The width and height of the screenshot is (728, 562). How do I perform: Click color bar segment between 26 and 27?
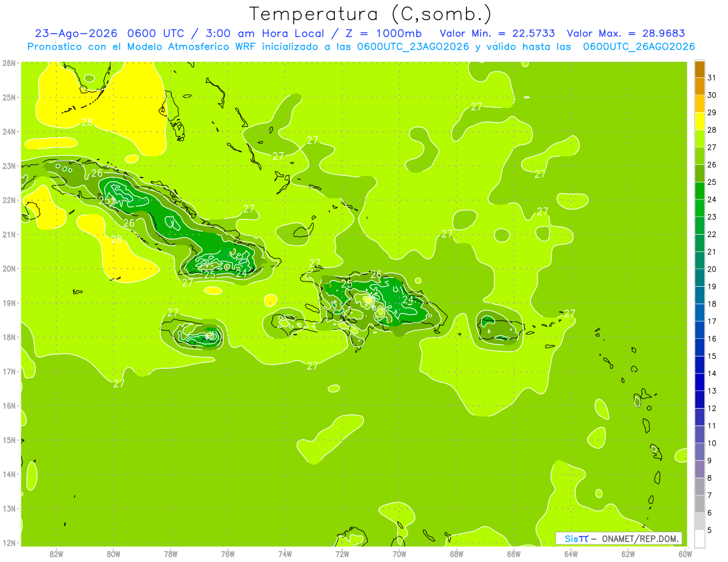click(x=699, y=156)
